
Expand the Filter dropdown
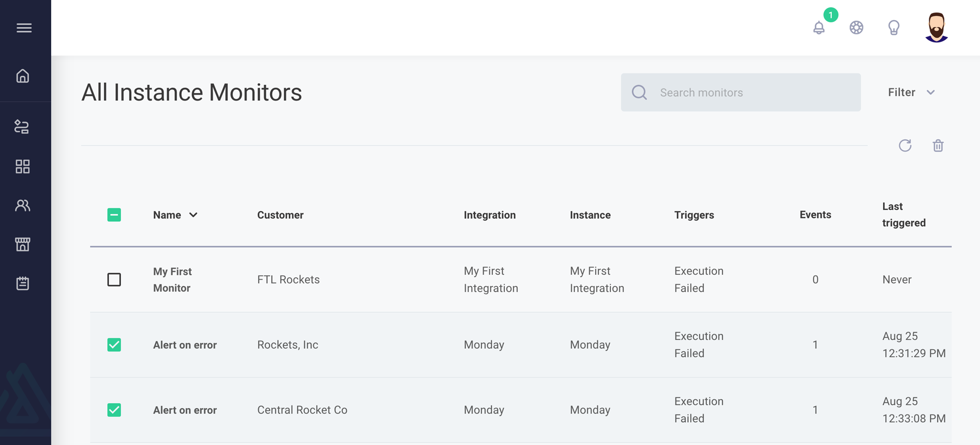(911, 92)
